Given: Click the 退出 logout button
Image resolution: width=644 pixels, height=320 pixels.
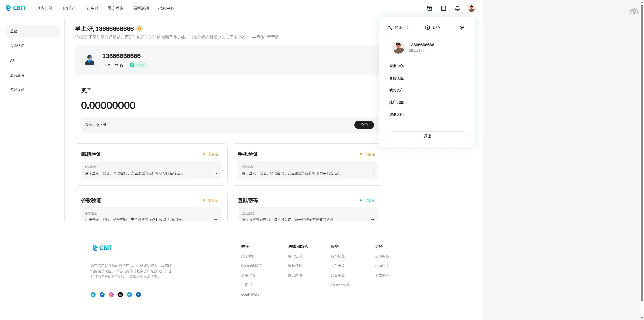Looking at the screenshot, I should 427,136.
